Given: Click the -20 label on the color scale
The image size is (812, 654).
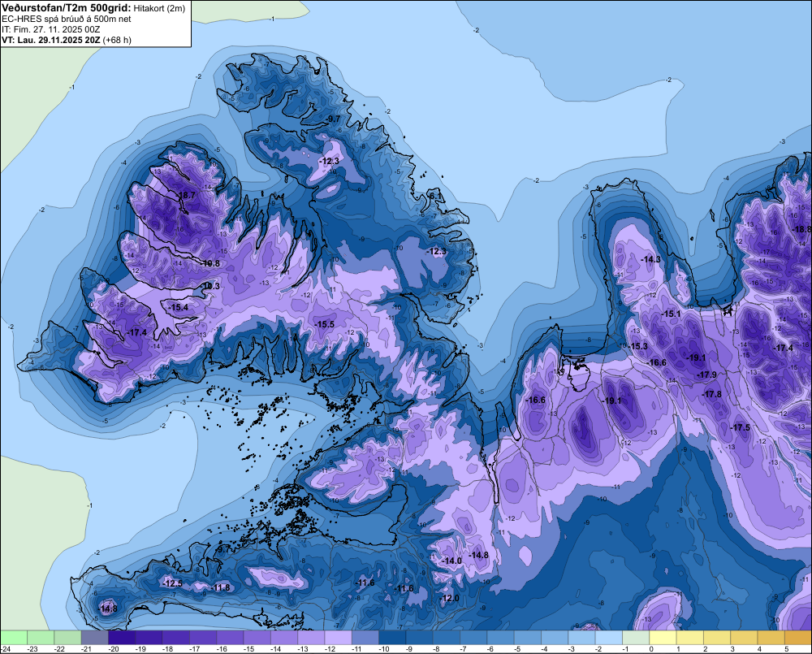Looking at the screenshot, I should [x=114, y=649].
